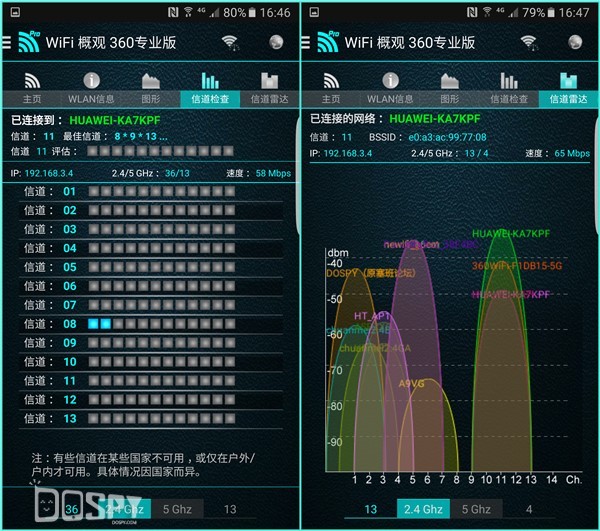Select 信道检查 tab on left screen

[210, 89]
